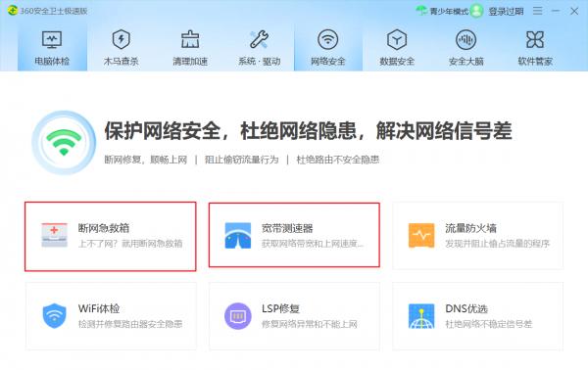This screenshot has height=370, width=588.
Task: Start WiFi体检 tool title
Action: pyautogui.click(x=99, y=308)
